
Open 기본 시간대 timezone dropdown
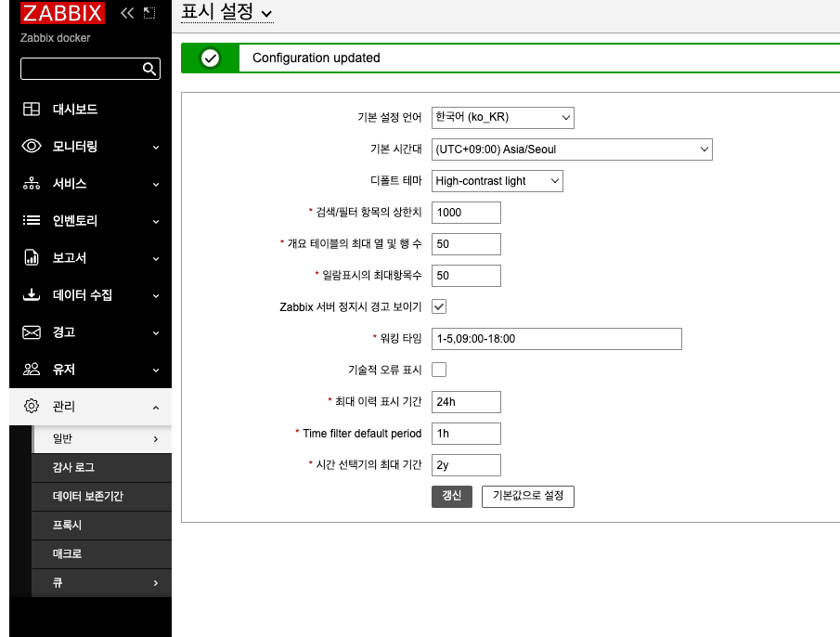tap(572, 149)
